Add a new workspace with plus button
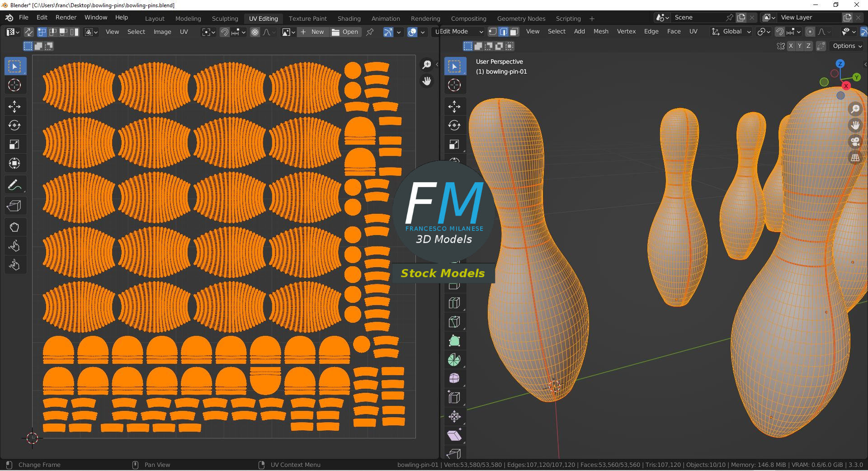The height and width of the screenshot is (471, 868). click(x=592, y=19)
